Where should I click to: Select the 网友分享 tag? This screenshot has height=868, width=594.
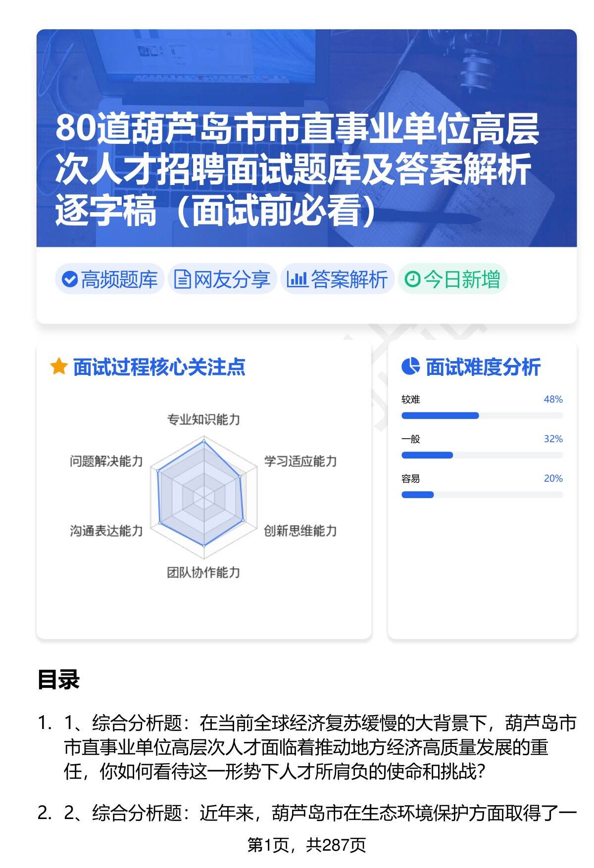(x=222, y=279)
